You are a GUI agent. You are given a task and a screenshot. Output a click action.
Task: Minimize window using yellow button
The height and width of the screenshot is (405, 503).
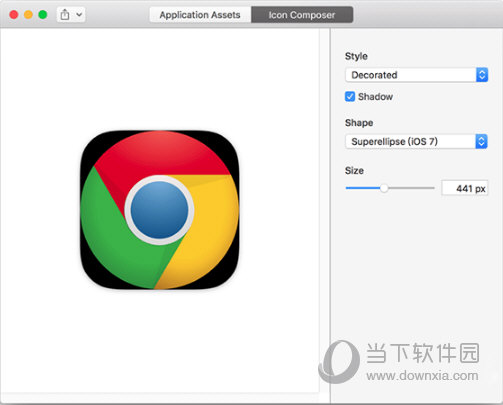(28, 15)
